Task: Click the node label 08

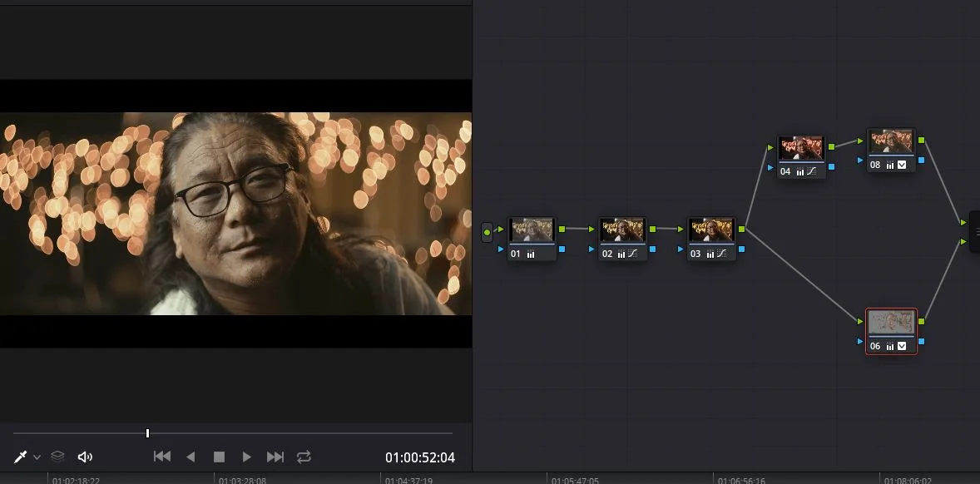Action: (x=875, y=165)
